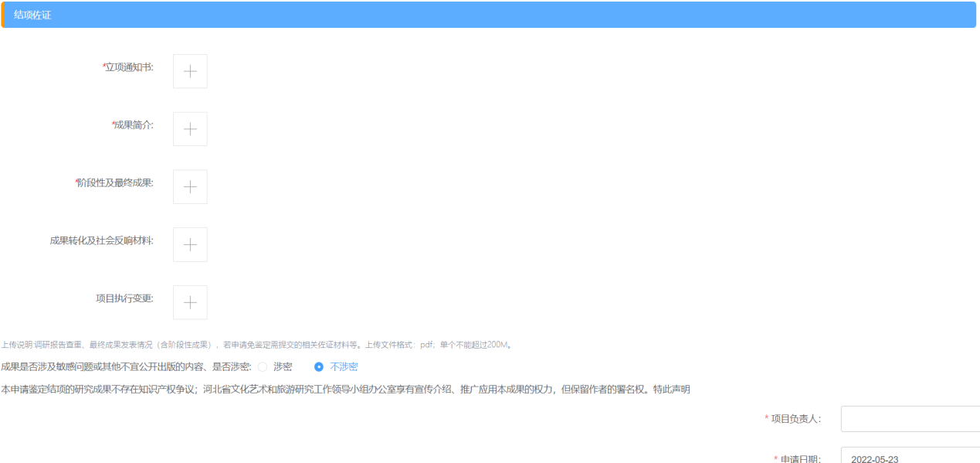
Task: Click the plus box beside 成果转化及社会反响材料
Action: [x=190, y=244]
